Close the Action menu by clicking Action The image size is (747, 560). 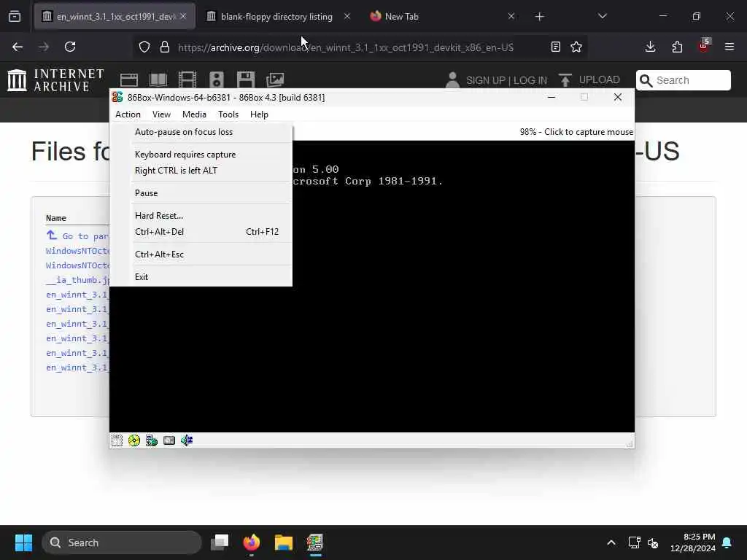point(128,114)
